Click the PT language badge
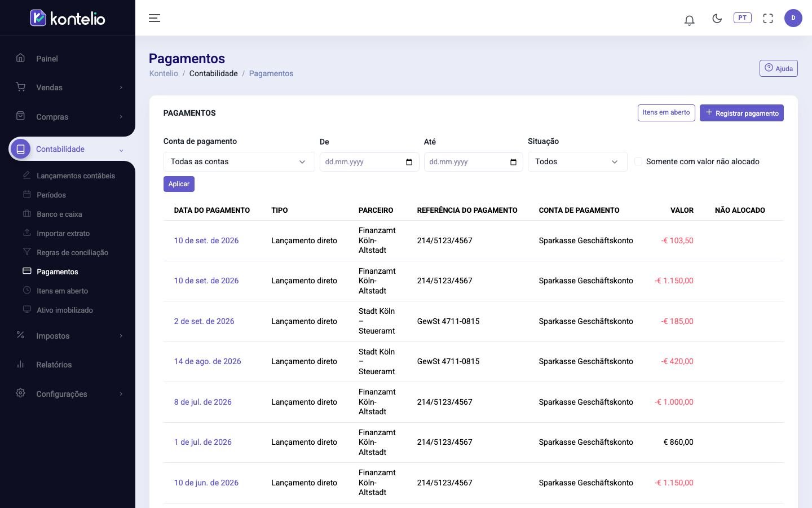 coord(743,18)
